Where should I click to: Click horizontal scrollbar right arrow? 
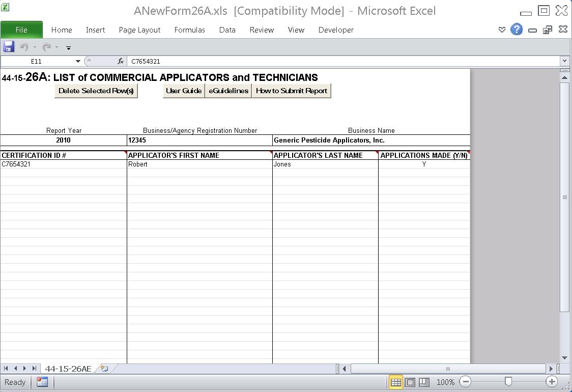(551, 369)
